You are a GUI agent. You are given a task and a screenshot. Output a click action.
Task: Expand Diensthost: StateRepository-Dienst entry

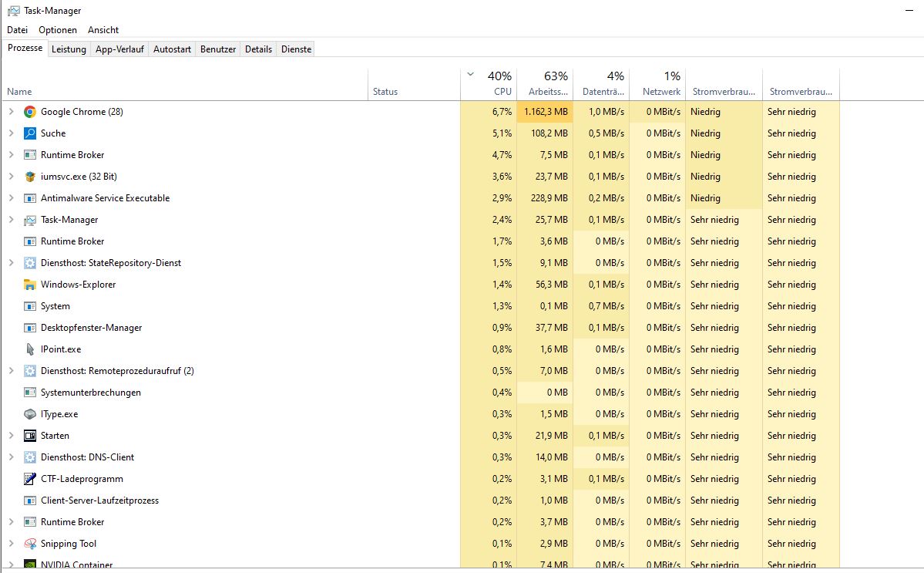tap(11, 263)
